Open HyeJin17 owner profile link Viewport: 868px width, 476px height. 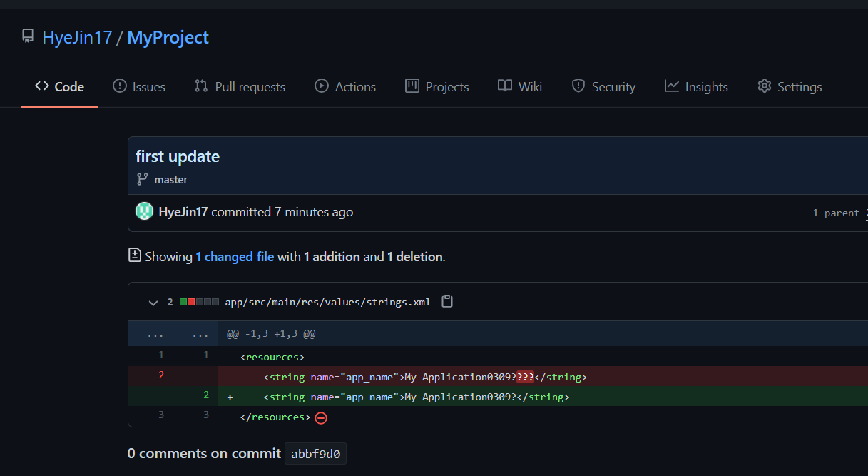click(77, 37)
